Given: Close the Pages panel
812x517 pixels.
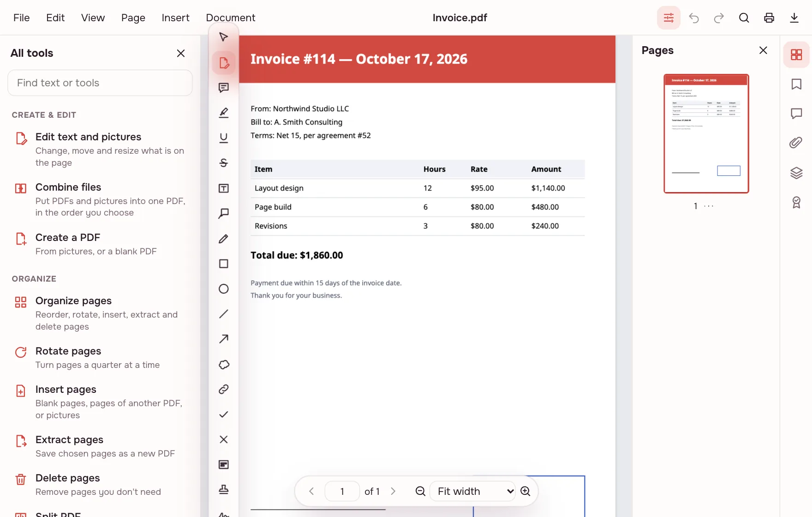Looking at the screenshot, I should coord(763,50).
